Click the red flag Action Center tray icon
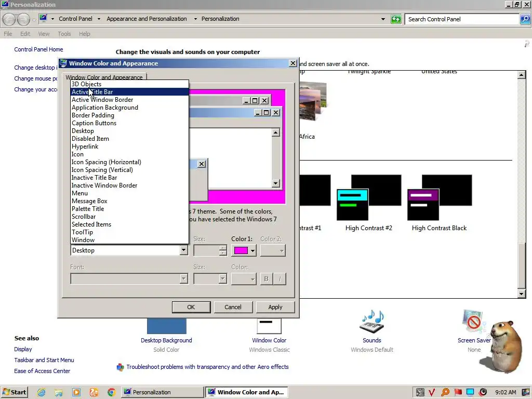The image size is (532, 399). coord(458,392)
